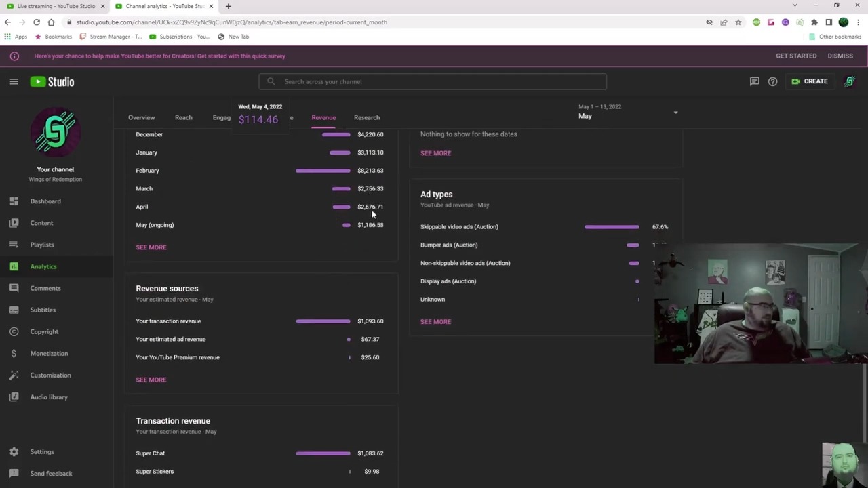The image size is (868, 488).
Task: See more monthly estimated revenue
Action: 151,247
